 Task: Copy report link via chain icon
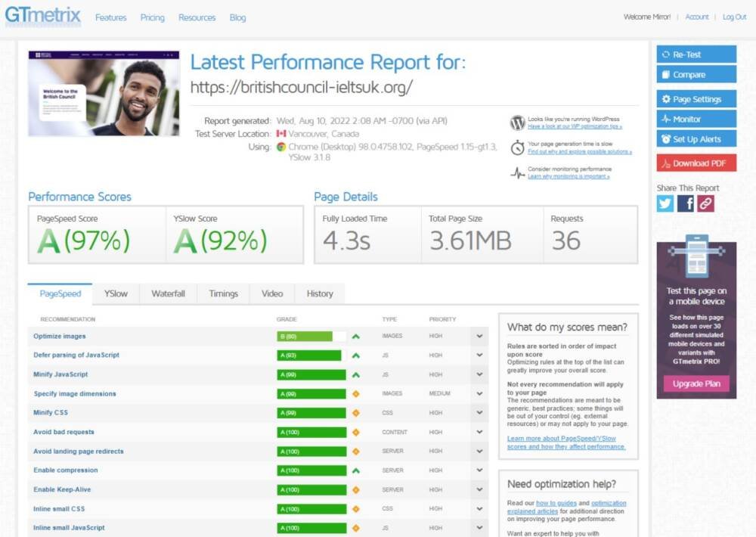[x=705, y=203]
